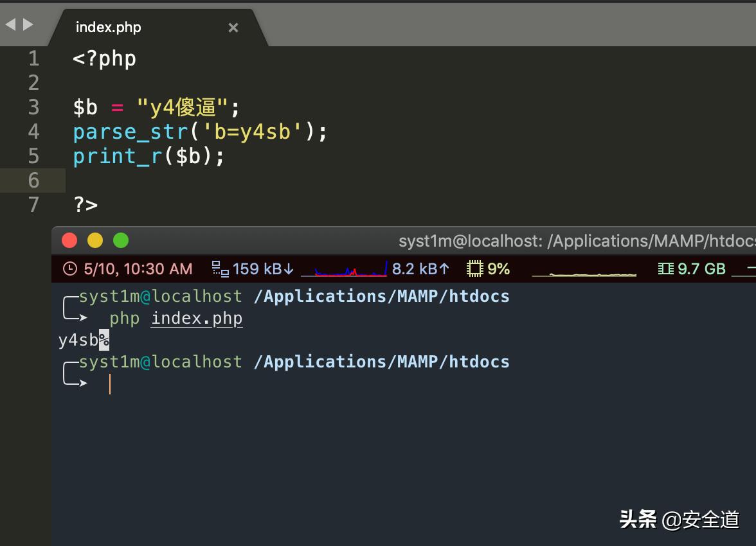Click line number 4 in gutter
Viewport: 756px width, 546px height.
tap(33, 132)
